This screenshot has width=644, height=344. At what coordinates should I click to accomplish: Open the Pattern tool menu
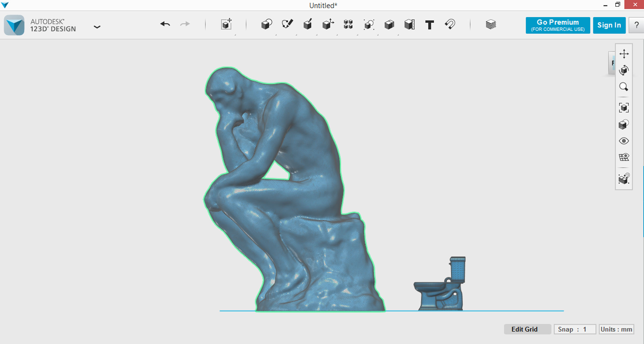click(x=348, y=24)
